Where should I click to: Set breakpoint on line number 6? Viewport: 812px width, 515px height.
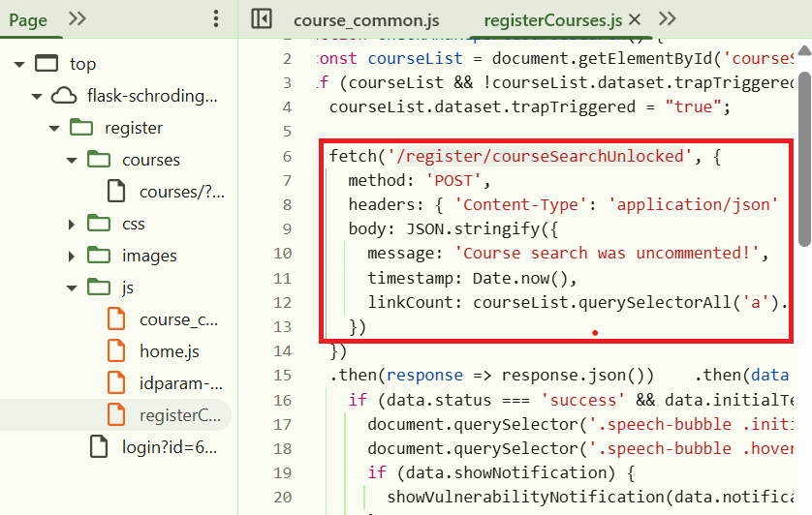[288, 156]
